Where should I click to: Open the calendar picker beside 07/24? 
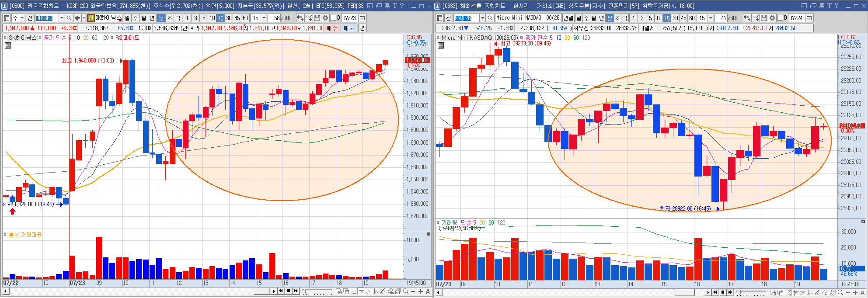809,18
